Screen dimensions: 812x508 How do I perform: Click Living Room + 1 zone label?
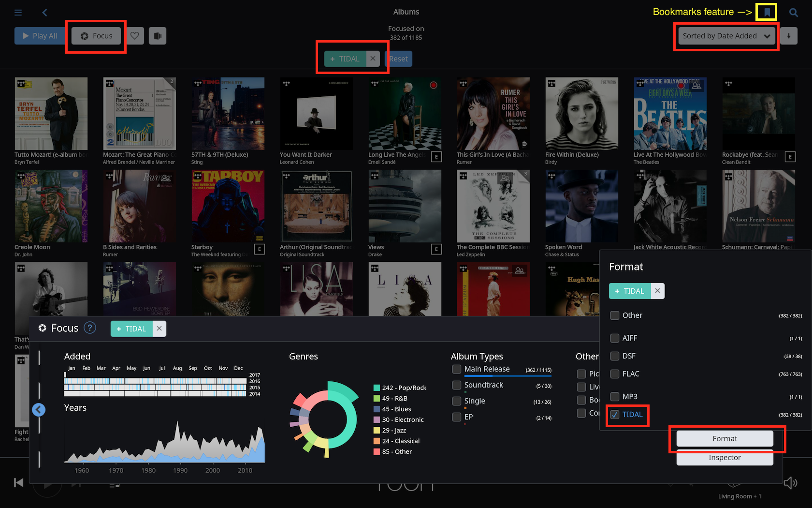(x=739, y=496)
